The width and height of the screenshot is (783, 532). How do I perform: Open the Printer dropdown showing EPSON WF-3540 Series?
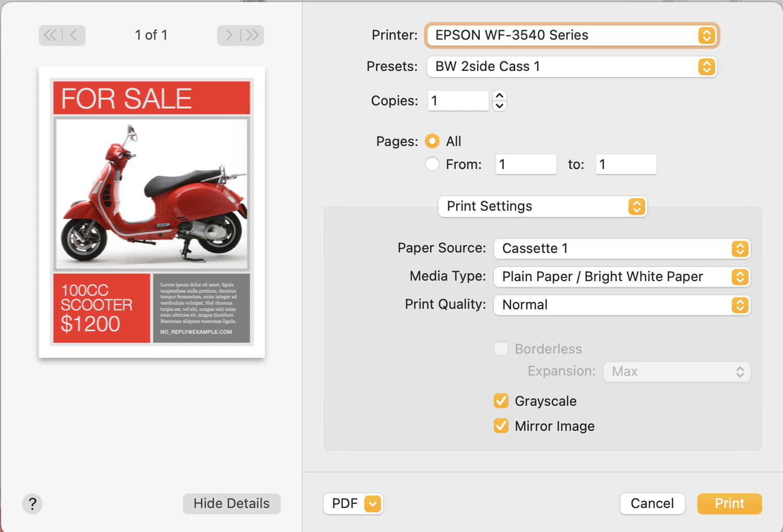pos(572,35)
